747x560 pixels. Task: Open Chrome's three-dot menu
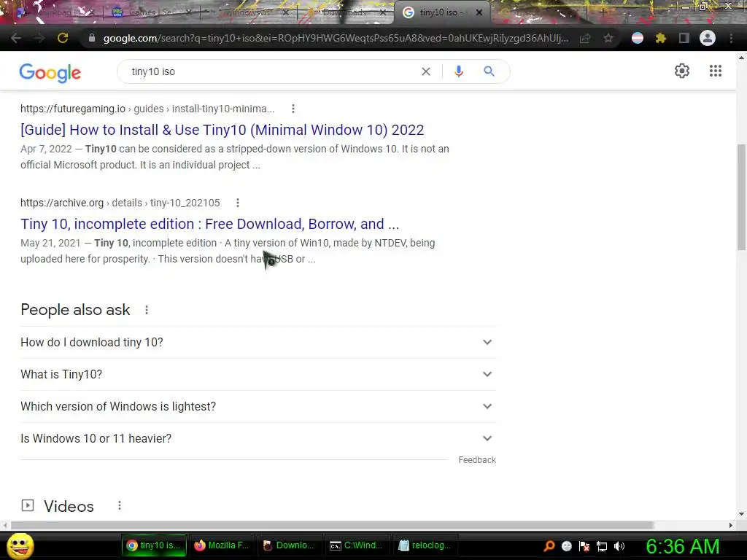[x=731, y=38]
